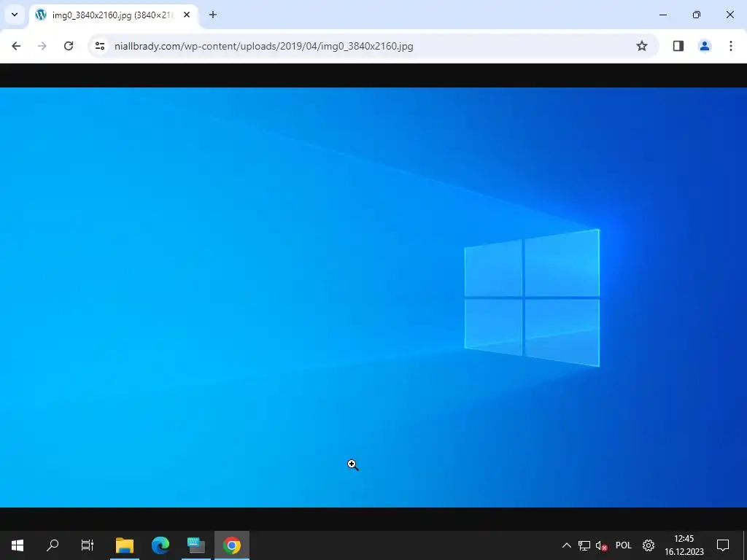Open network status in system tray
The width and height of the screenshot is (747, 560).
click(x=584, y=545)
